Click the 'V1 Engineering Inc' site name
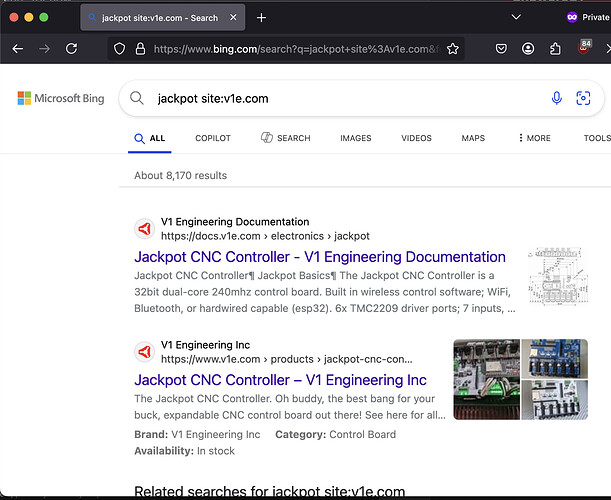This screenshot has height=500, width=611. (x=205, y=345)
